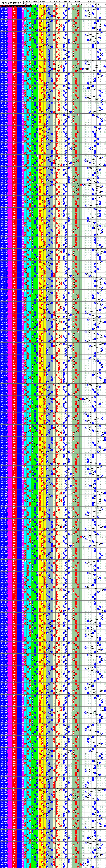Click the 2码个数 header at the chart top
106x868 pixels.
[x=77, y=2]
